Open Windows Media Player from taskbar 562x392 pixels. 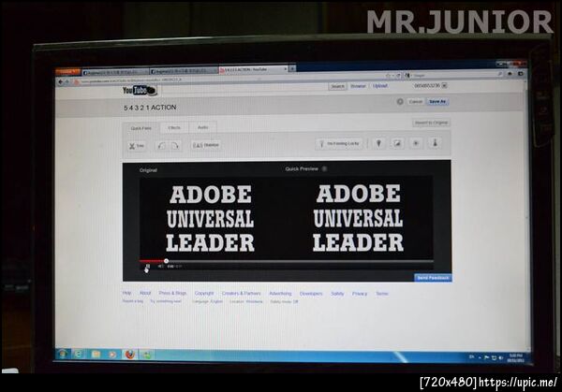(x=112, y=355)
